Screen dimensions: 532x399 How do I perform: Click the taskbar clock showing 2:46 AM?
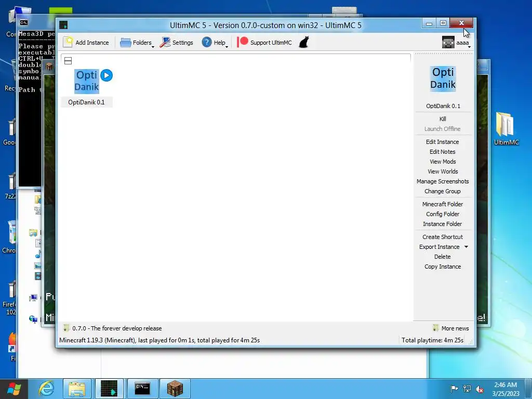(x=506, y=389)
